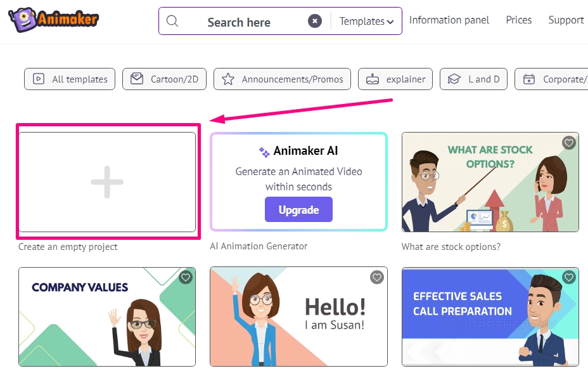This screenshot has height=373, width=588.
Task: Focus the Search here input field
Action: pos(239,22)
